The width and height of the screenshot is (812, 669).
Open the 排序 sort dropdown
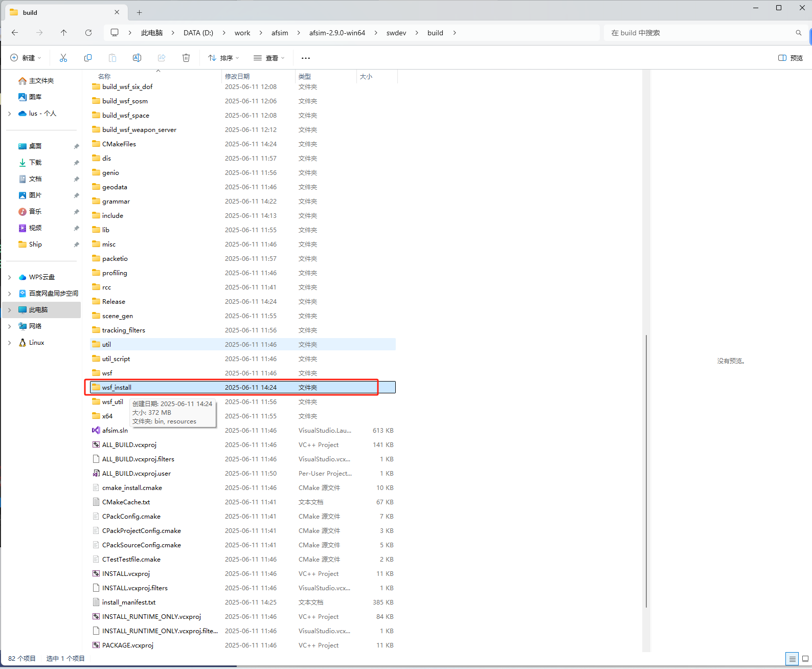[x=224, y=58]
